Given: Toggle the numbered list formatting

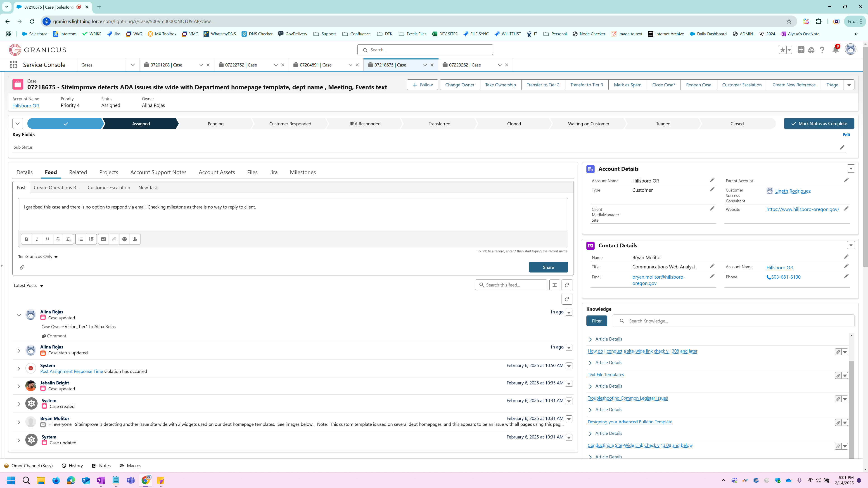Looking at the screenshot, I should pos(91,239).
